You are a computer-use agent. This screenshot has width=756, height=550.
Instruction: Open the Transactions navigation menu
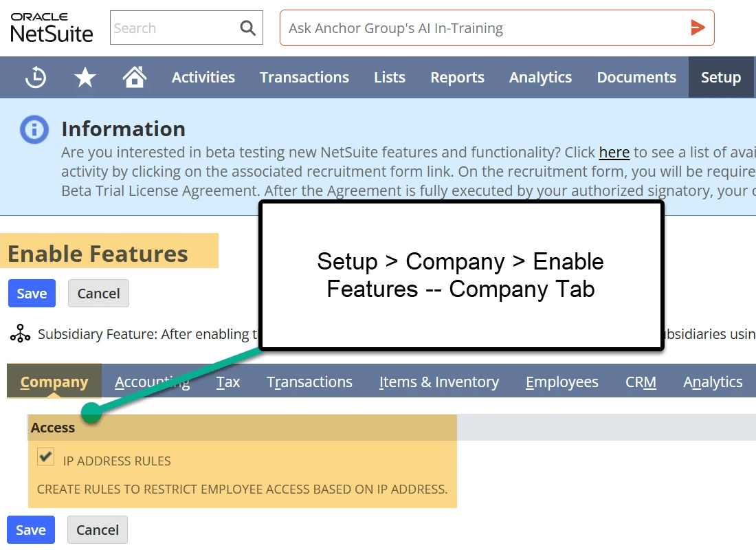[x=304, y=77]
